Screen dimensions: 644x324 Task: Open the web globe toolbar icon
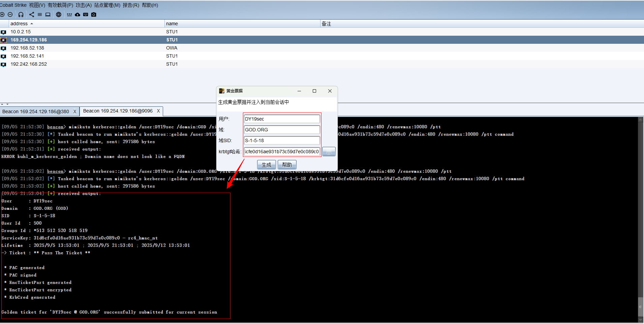[59, 14]
